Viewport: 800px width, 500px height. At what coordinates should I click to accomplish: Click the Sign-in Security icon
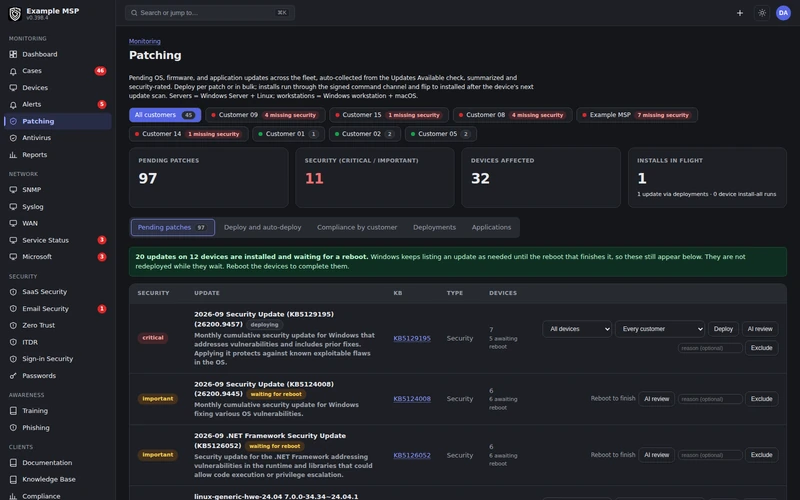13,359
